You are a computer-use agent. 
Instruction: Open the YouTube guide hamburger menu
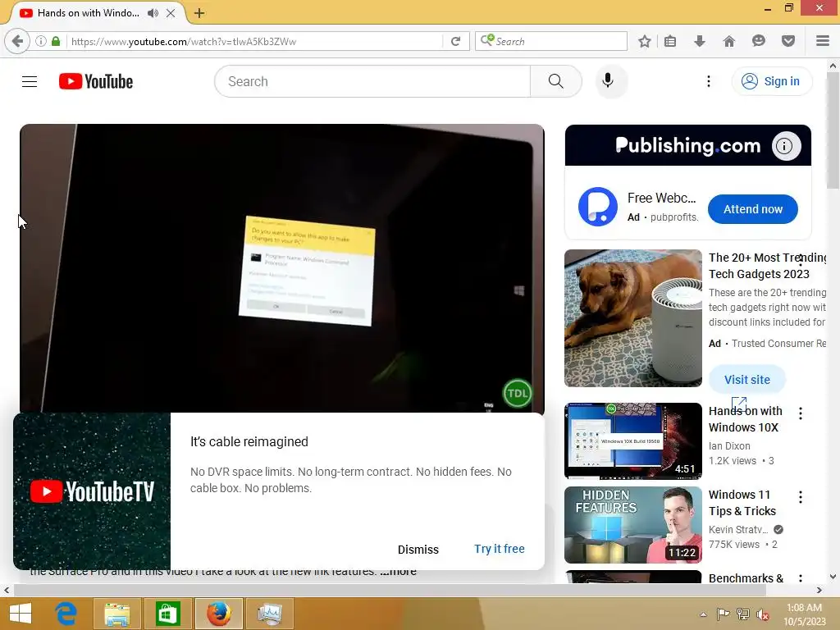(x=30, y=81)
